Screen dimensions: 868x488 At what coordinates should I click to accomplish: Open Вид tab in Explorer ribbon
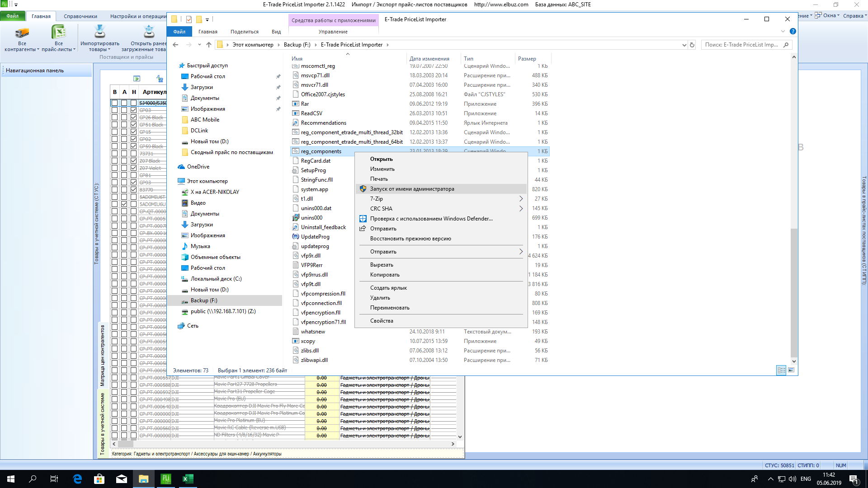276,32
